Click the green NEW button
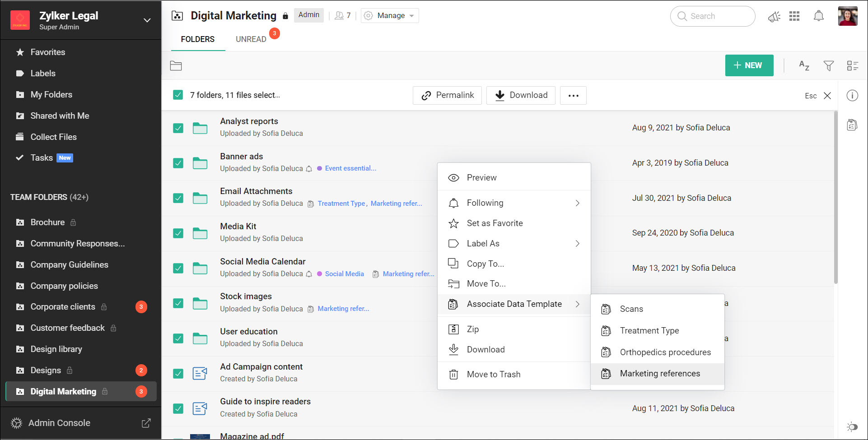The image size is (868, 440). click(749, 65)
